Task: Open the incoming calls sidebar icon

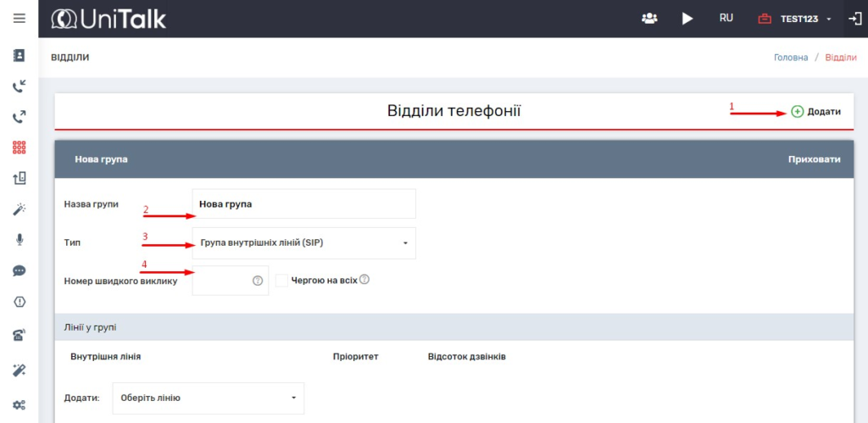Action: (x=19, y=86)
